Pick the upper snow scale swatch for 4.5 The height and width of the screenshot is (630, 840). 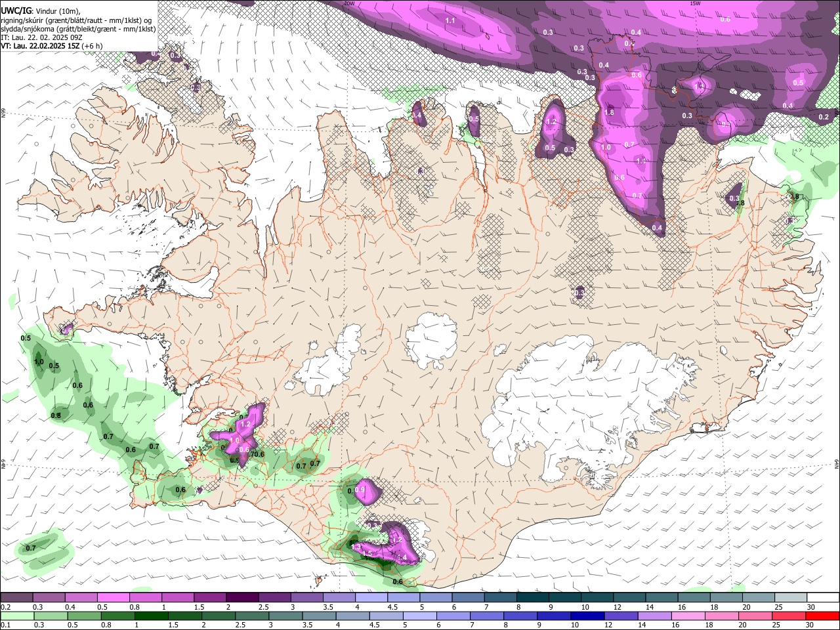point(402,597)
